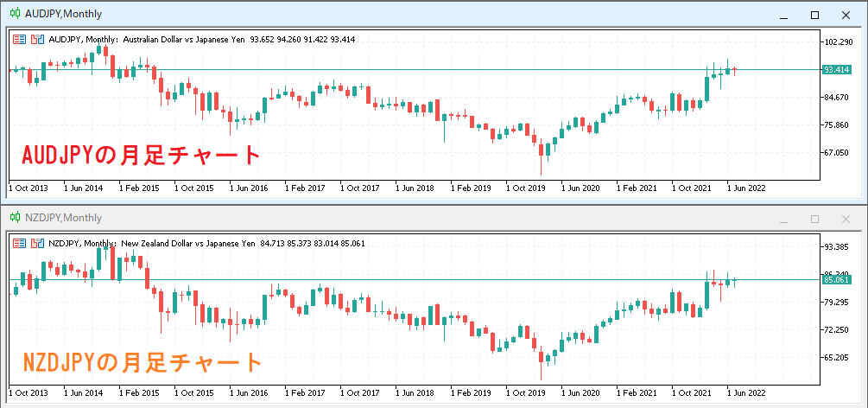
Task: Click '1 Feb 2017' on NZDJPY time axis
Action: coord(305,392)
